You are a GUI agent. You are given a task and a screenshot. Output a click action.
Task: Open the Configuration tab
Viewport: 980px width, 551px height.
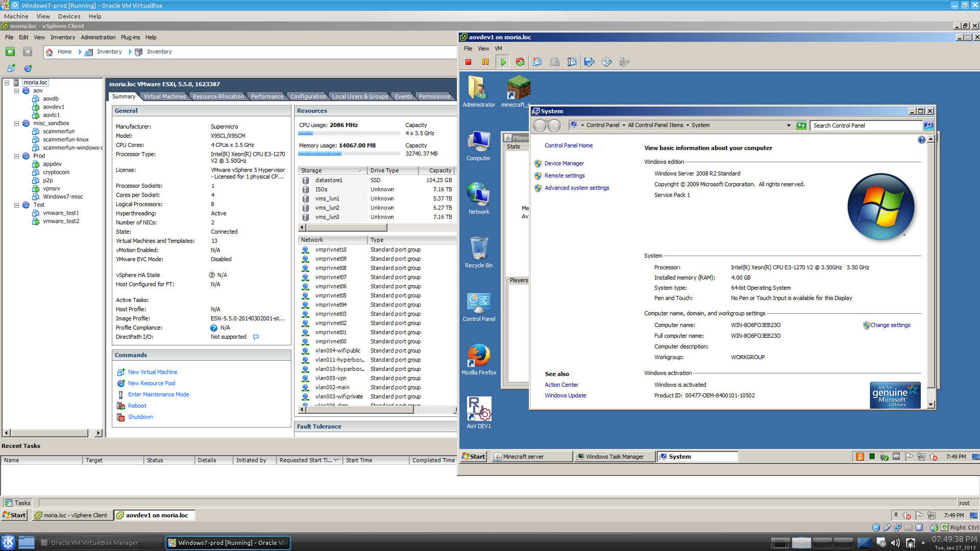click(308, 96)
